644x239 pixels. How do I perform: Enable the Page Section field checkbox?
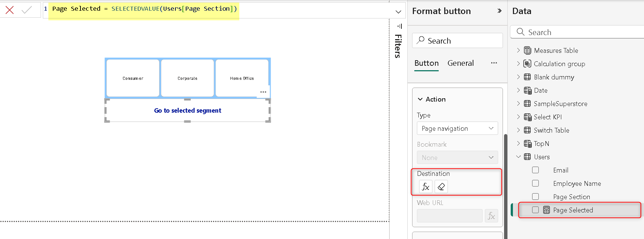click(x=535, y=197)
